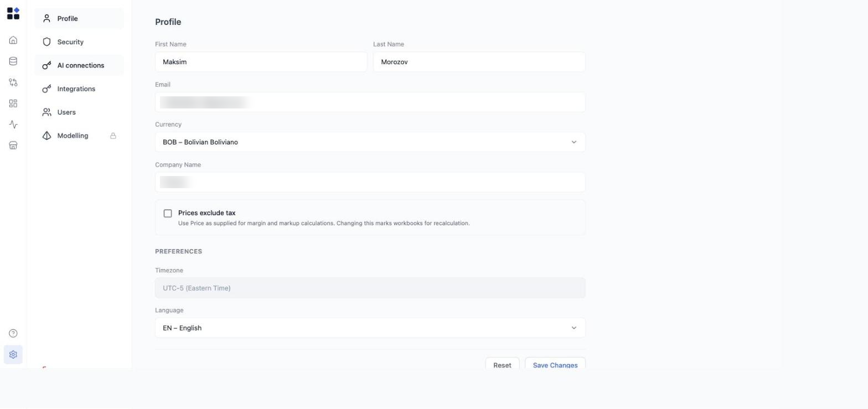Click the tax help text about margin calculations

click(324, 224)
